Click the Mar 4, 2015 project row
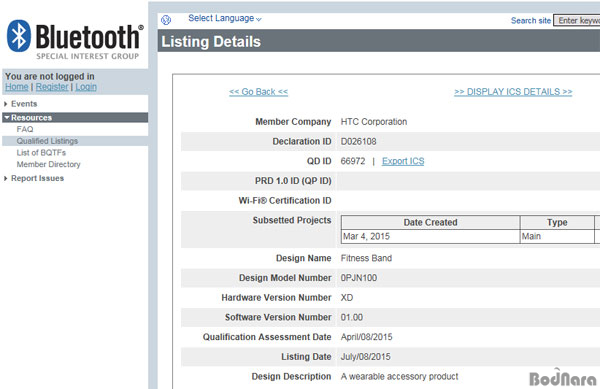This screenshot has width=600, height=389. click(471, 236)
